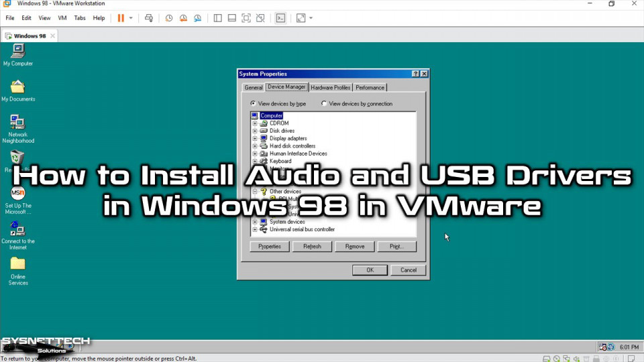Select the My Computer desktop icon
644x362 pixels.
pyautogui.click(x=18, y=56)
